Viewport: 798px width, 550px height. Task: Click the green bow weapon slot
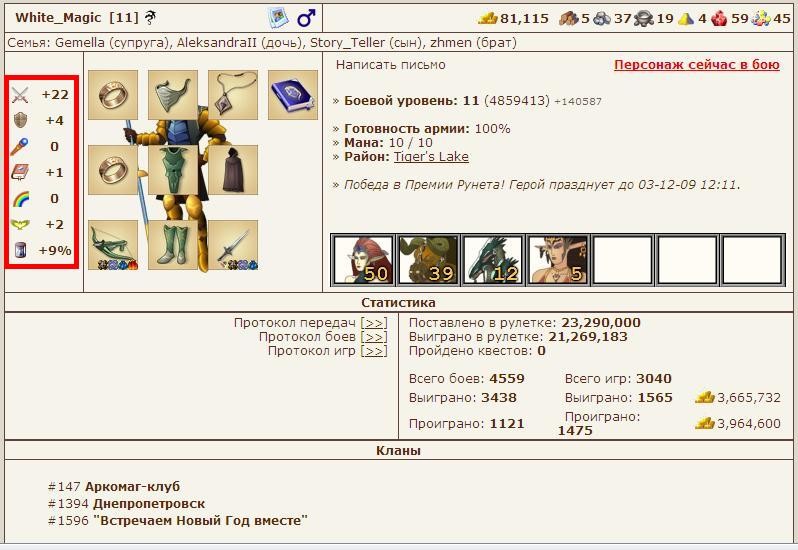click(113, 245)
